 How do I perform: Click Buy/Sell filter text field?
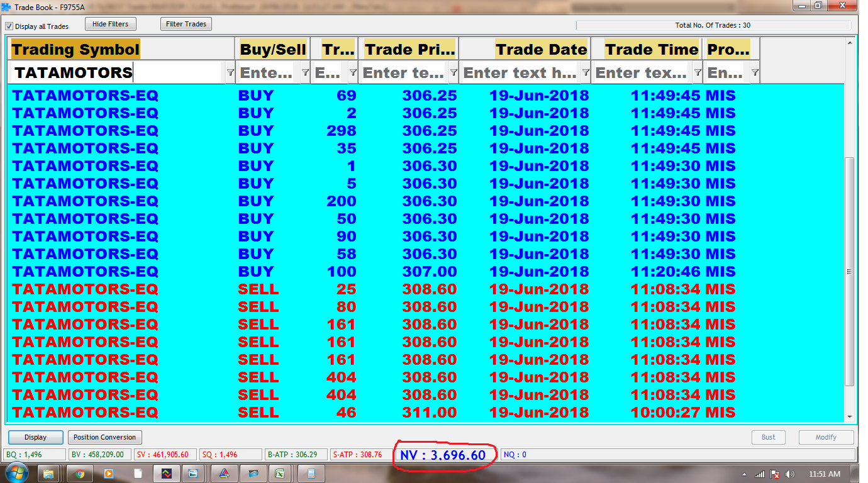[269, 73]
